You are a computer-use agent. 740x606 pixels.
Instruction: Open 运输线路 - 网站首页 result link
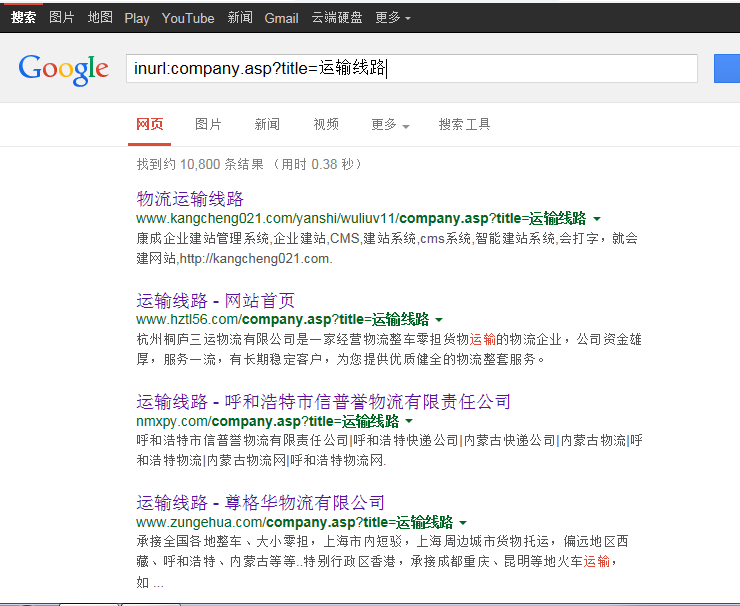tap(215, 300)
